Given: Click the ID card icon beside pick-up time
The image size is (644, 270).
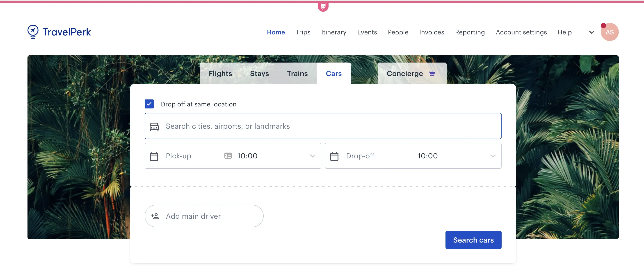Looking at the screenshot, I should (228, 156).
